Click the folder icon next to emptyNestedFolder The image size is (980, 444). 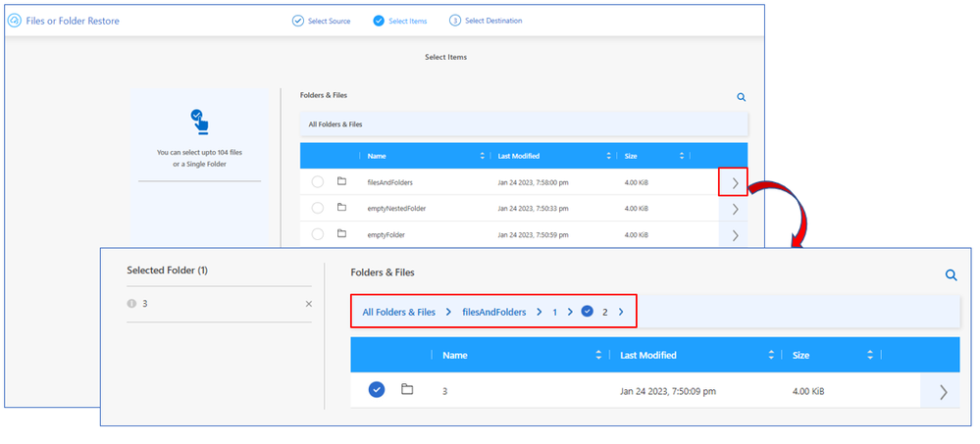point(342,208)
